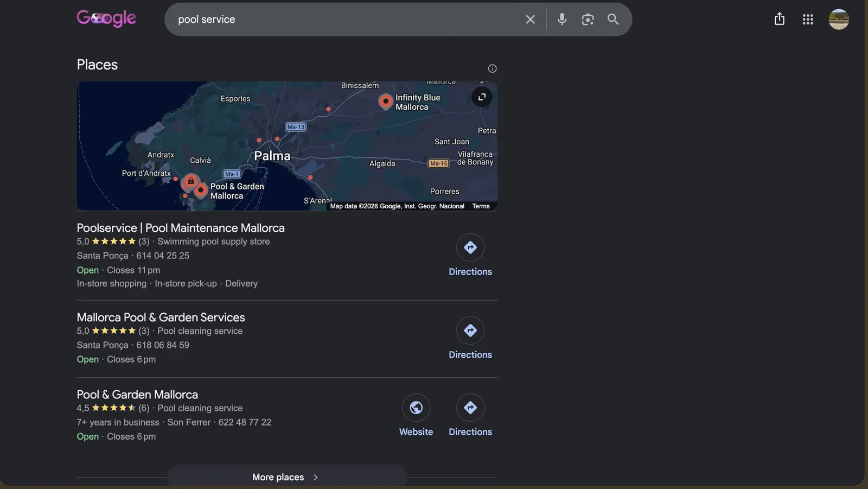Click inside the pool service search field

tap(347, 20)
